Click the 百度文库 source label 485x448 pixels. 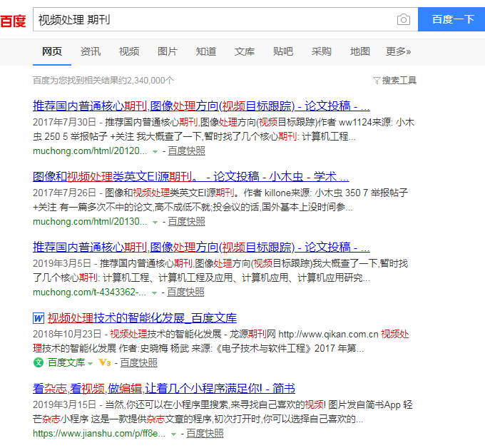(66, 362)
